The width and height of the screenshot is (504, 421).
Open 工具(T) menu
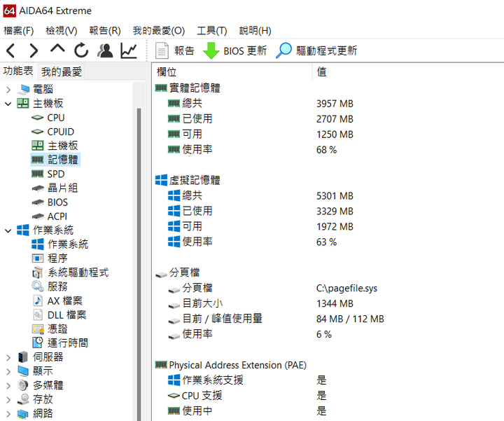[212, 31]
